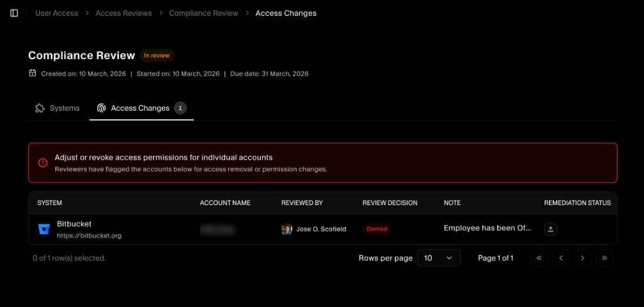
Task: Select the Bitbucket system name
Action: [74, 224]
